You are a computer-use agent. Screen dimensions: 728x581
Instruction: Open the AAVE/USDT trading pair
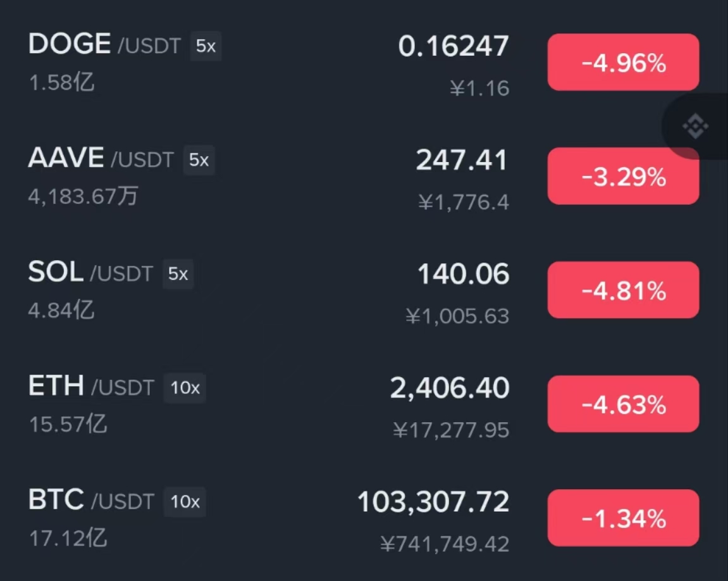pos(364,176)
